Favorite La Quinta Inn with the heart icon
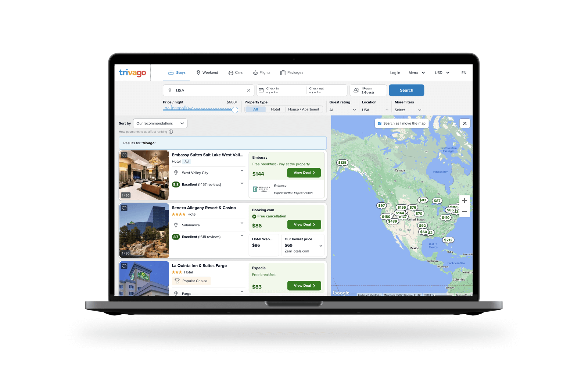 pos(124,266)
